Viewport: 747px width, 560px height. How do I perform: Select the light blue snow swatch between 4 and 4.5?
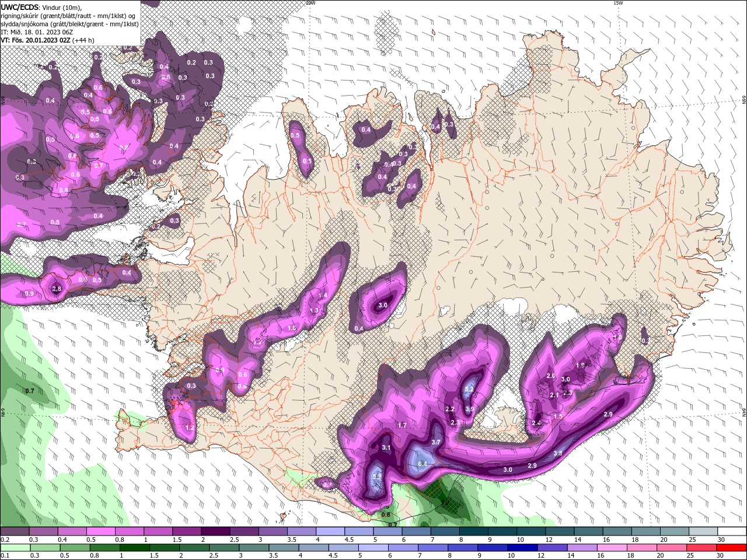click(330, 531)
